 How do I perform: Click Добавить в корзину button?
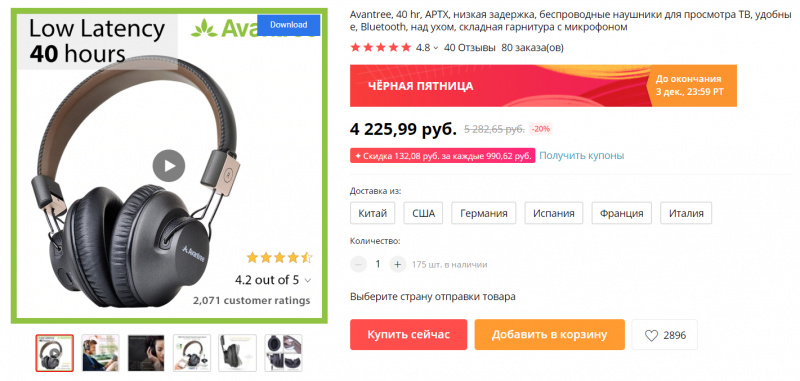pos(549,335)
